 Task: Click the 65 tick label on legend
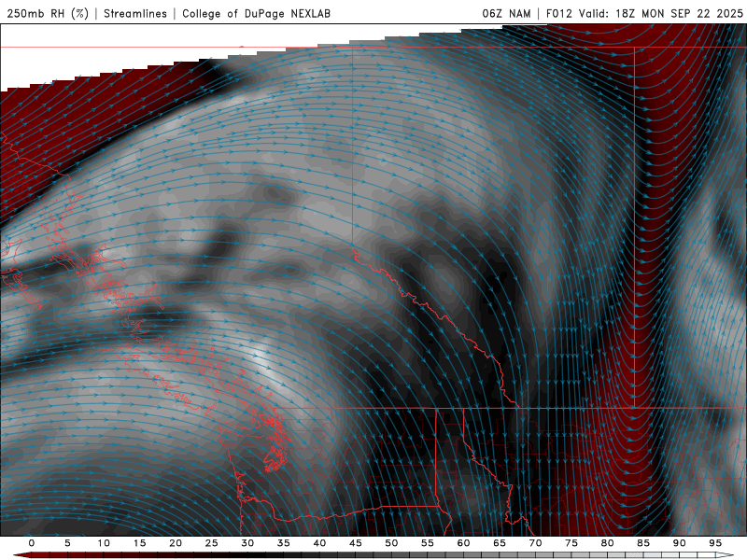[500, 543]
